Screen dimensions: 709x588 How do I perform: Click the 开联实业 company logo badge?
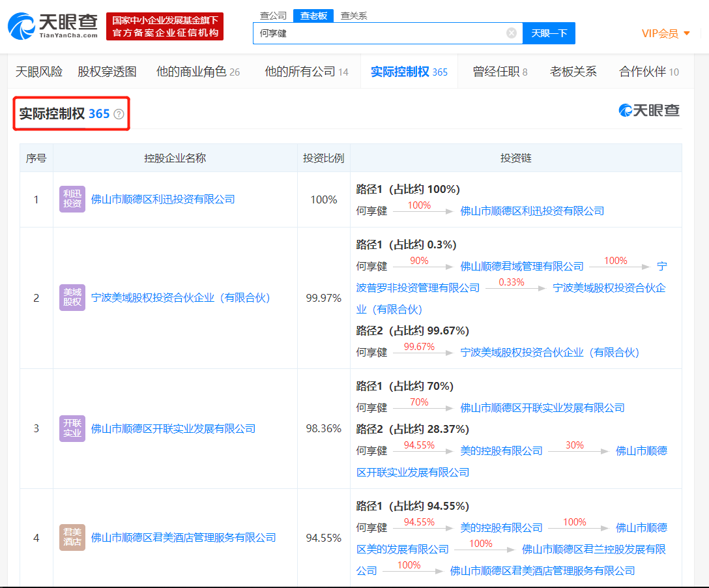click(x=72, y=428)
